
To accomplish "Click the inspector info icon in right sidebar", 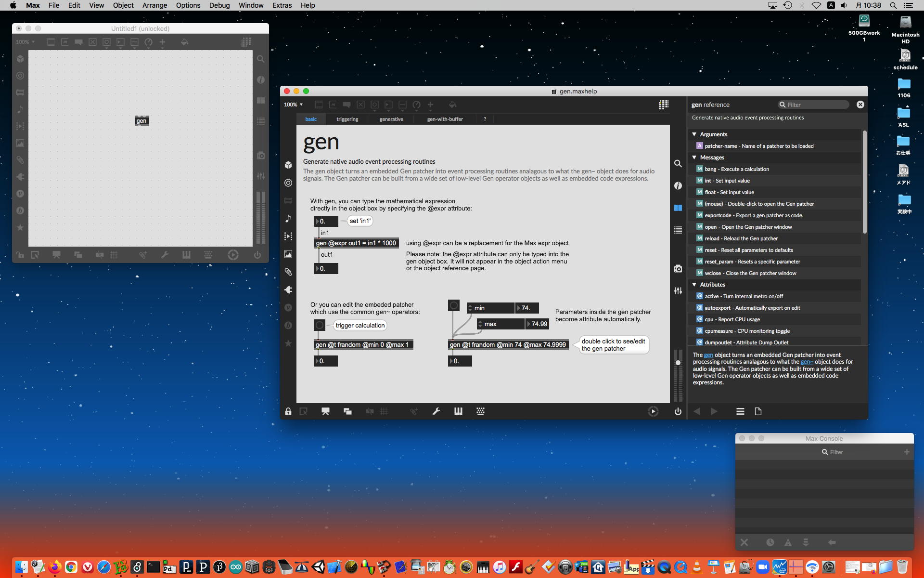I will click(678, 185).
